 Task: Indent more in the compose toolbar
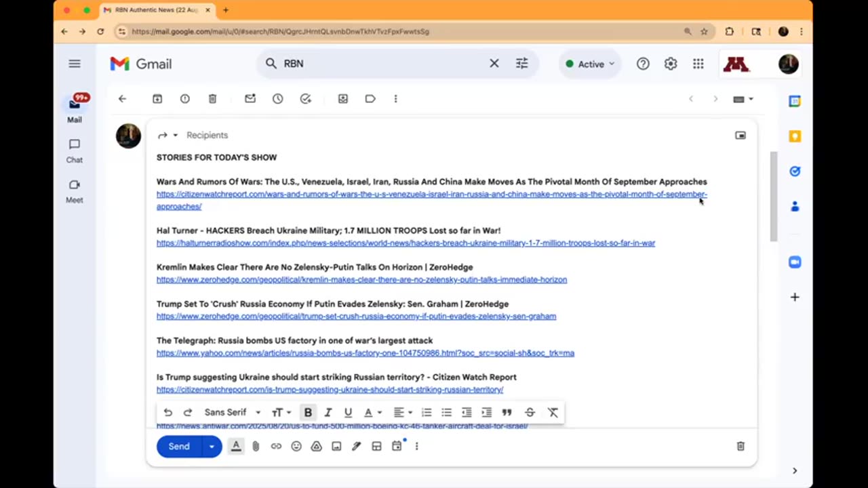[486, 412]
